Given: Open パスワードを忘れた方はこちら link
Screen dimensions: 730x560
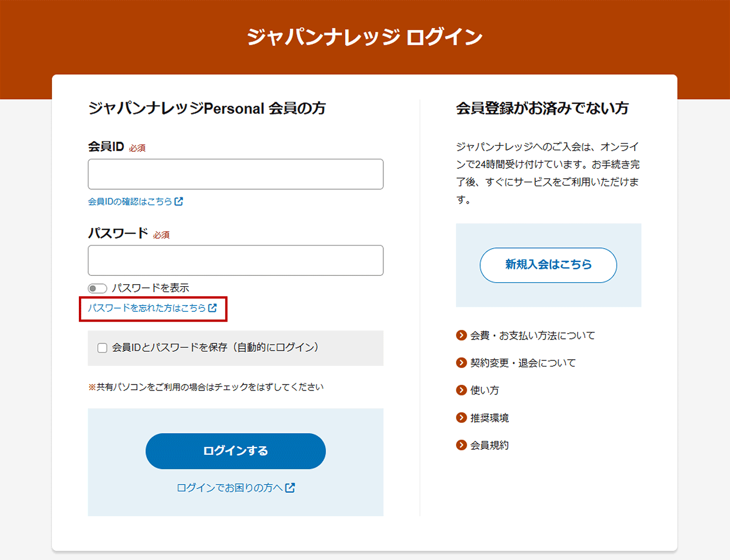Looking at the screenshot, I should click(152, 308).
